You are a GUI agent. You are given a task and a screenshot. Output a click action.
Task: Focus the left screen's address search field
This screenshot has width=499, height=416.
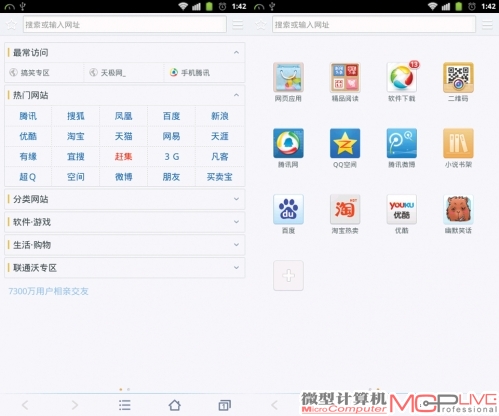click(x=125, y=25)
